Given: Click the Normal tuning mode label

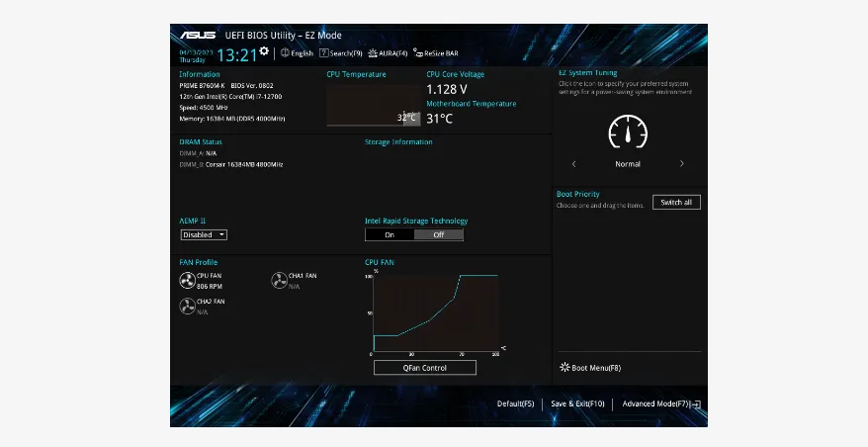Looking at the screenshot, I should (628, 164).
